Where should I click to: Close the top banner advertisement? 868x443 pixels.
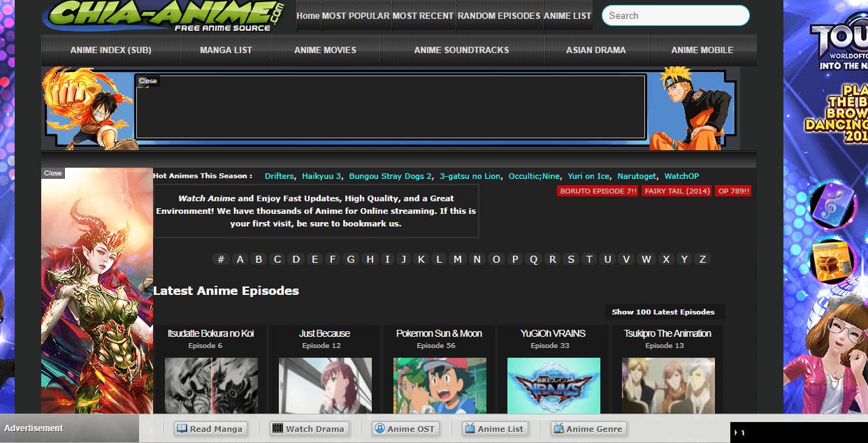[148, 81]
